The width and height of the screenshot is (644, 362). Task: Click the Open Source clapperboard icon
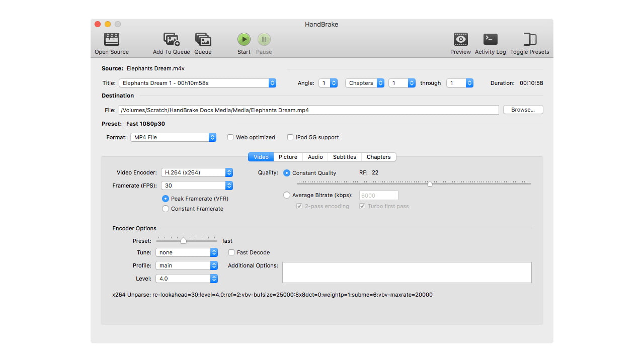(112, 40)
